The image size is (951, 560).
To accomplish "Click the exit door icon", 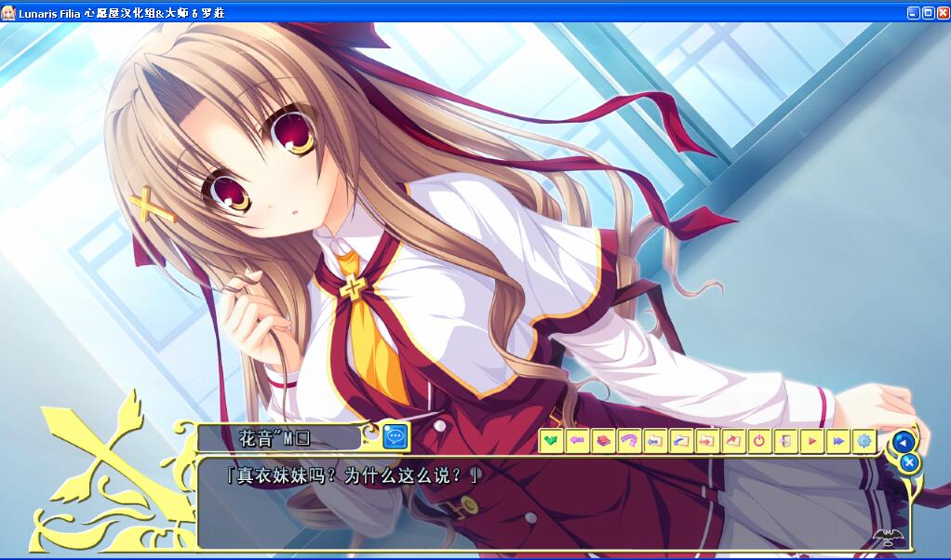I will pos(785,440).
